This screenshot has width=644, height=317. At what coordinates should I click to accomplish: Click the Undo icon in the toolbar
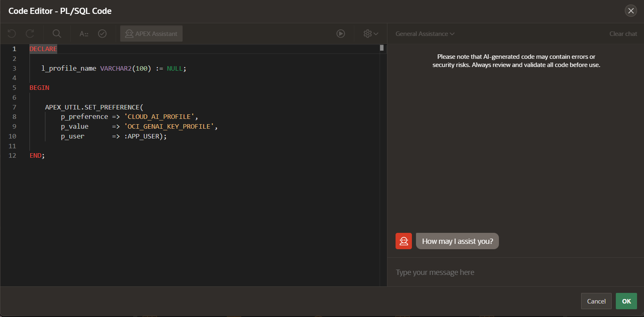[12, 33]
